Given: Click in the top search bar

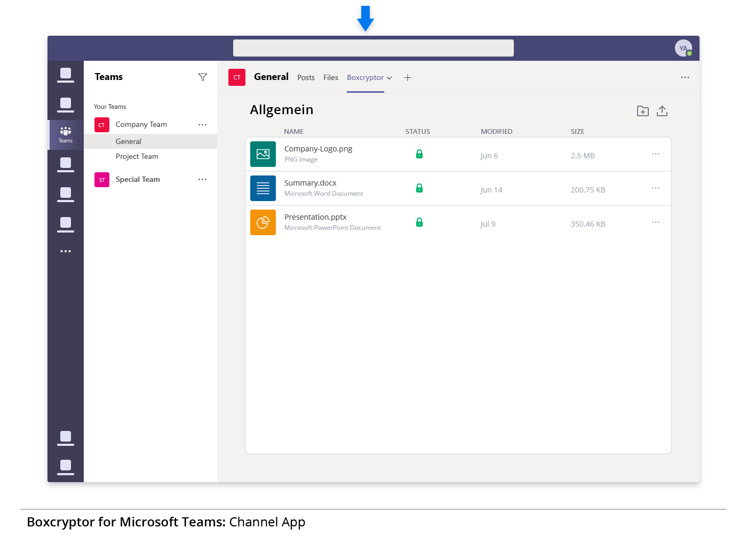Looking at the screenshot, I should pyautogui.click(x=373, y=48).
